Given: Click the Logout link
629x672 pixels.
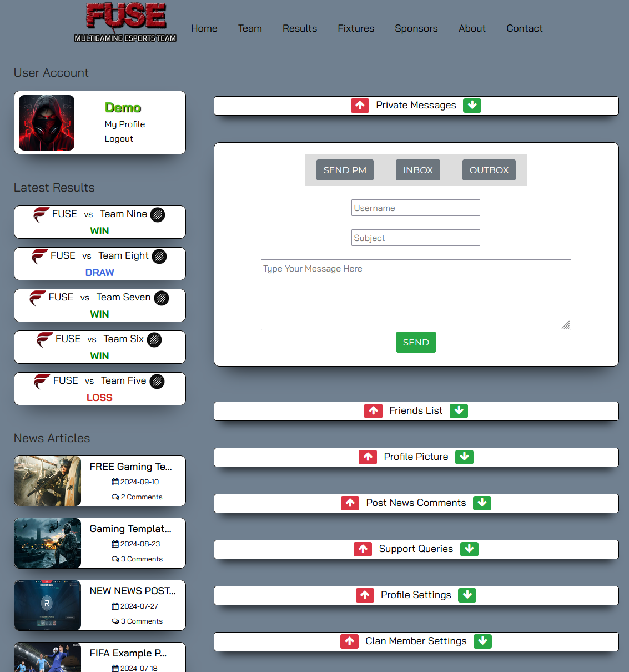Looking at the screenshot, I should tap(119, 139).
